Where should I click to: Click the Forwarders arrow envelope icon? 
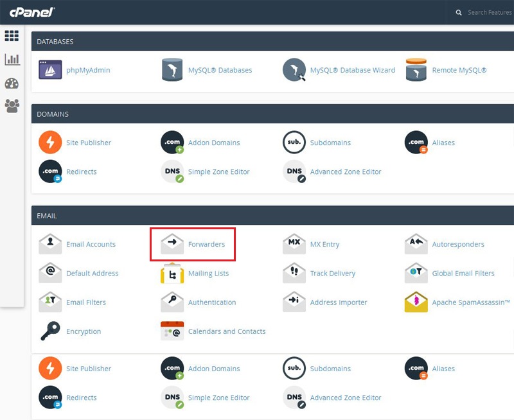click(x=172, y=244)
